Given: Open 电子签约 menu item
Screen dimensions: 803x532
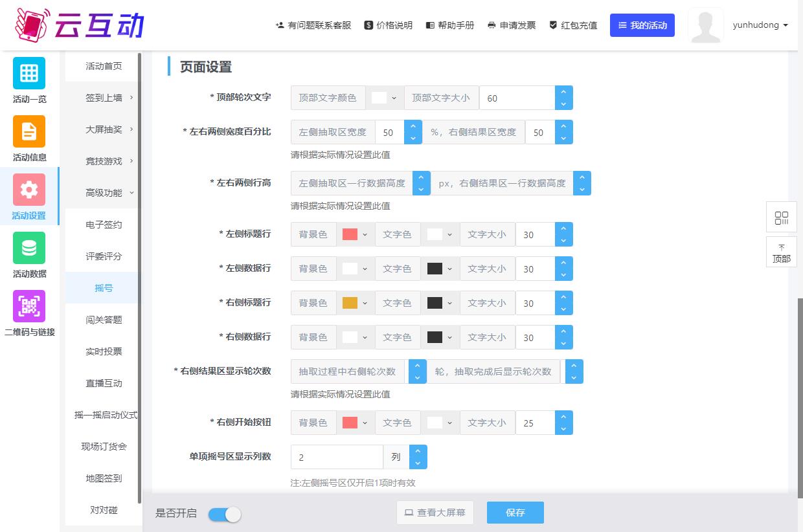Looking at the screenshot, I should (x=104, y=225).
